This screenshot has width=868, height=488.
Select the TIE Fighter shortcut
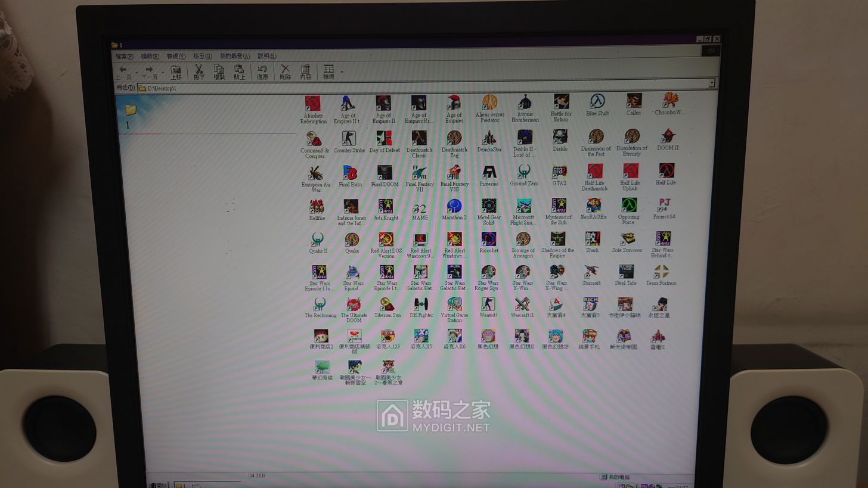(x=421, y=307)
